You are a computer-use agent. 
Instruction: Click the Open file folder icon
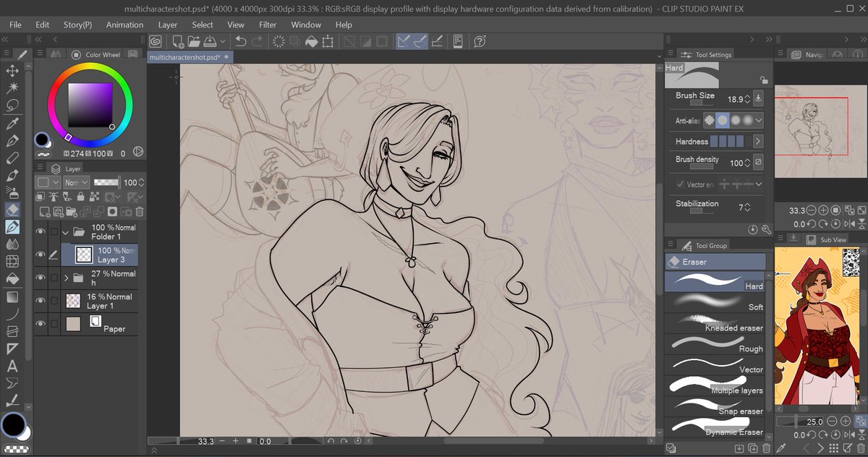[x=194, y=42]
